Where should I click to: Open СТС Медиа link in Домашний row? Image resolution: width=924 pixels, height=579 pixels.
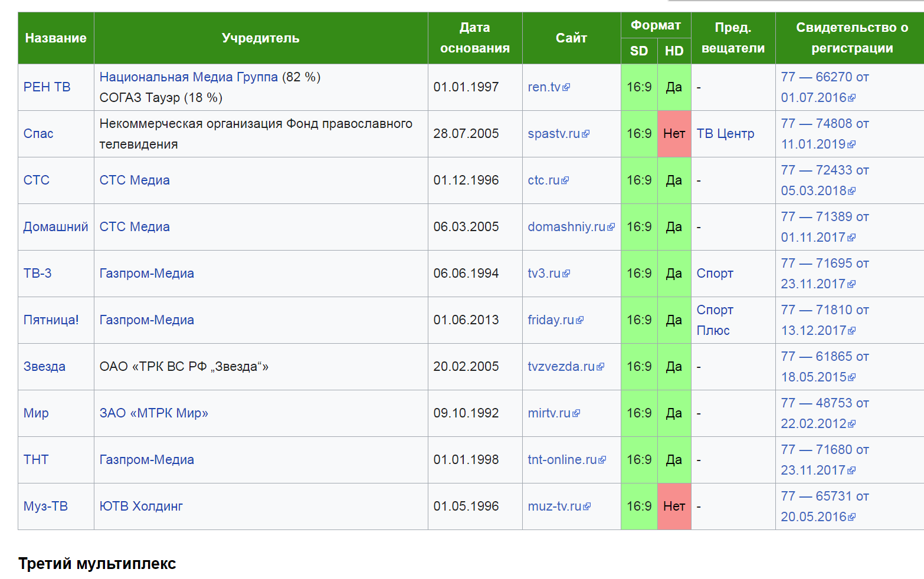click(x=135, y=227)
